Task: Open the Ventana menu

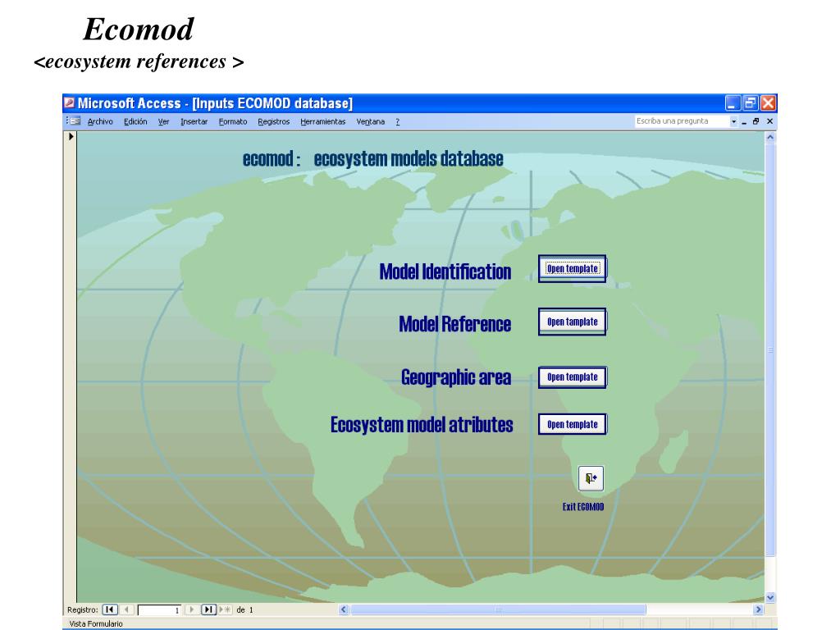Action: point(371,121)
